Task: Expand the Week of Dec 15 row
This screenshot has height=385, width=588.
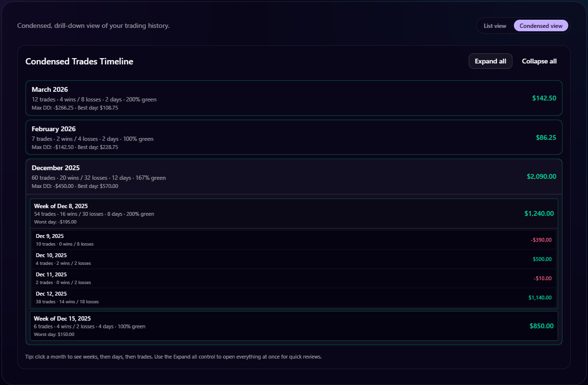Action: coord(192,325)
